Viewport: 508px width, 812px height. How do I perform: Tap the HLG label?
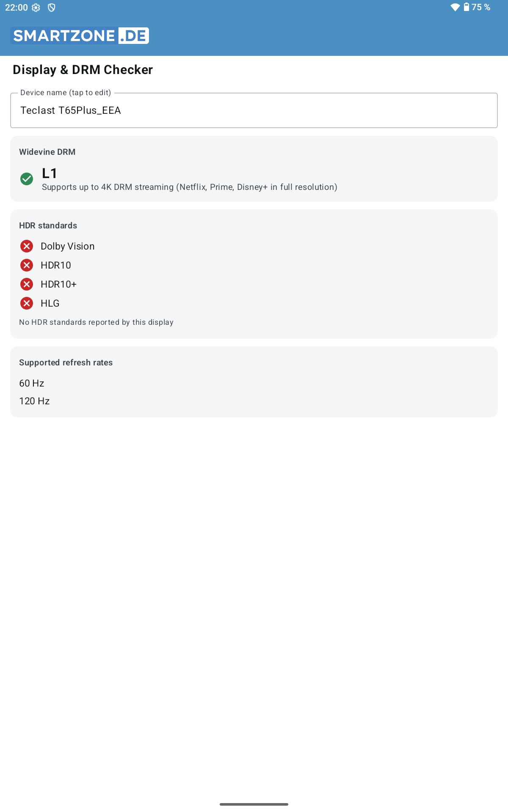click(x=50, y=303)
